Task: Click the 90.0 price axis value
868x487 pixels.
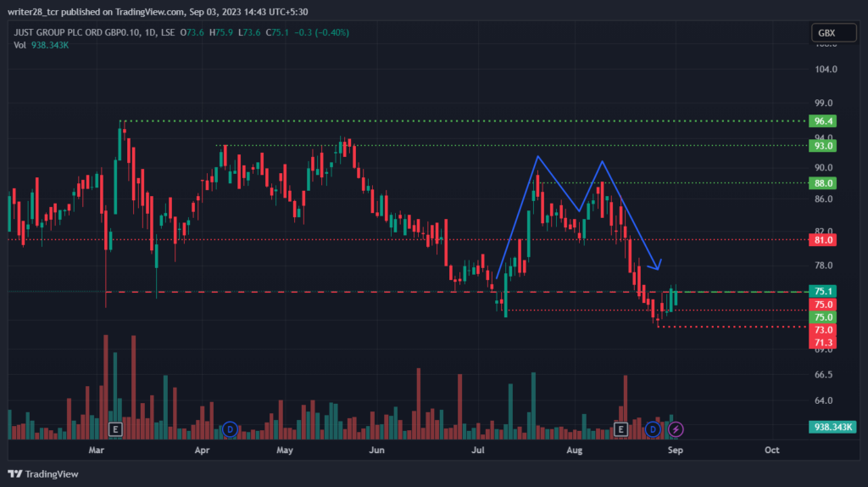Action: 824,167
